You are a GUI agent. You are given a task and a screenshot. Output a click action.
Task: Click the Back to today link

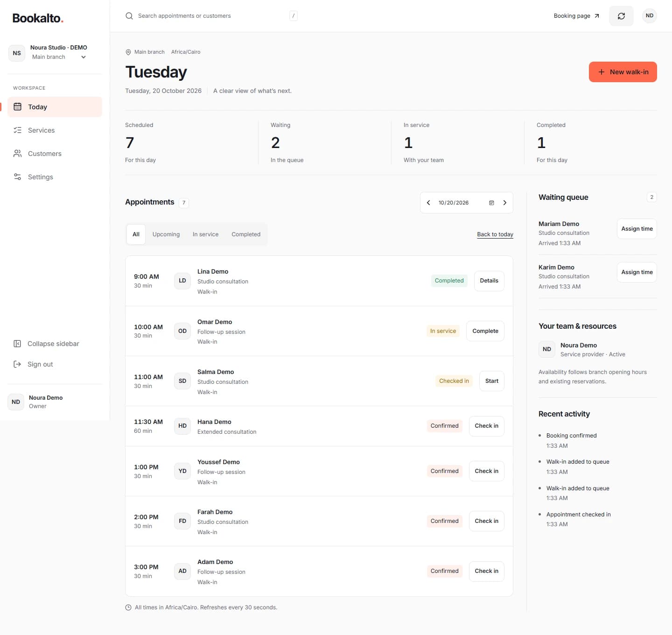pos(495,234)
